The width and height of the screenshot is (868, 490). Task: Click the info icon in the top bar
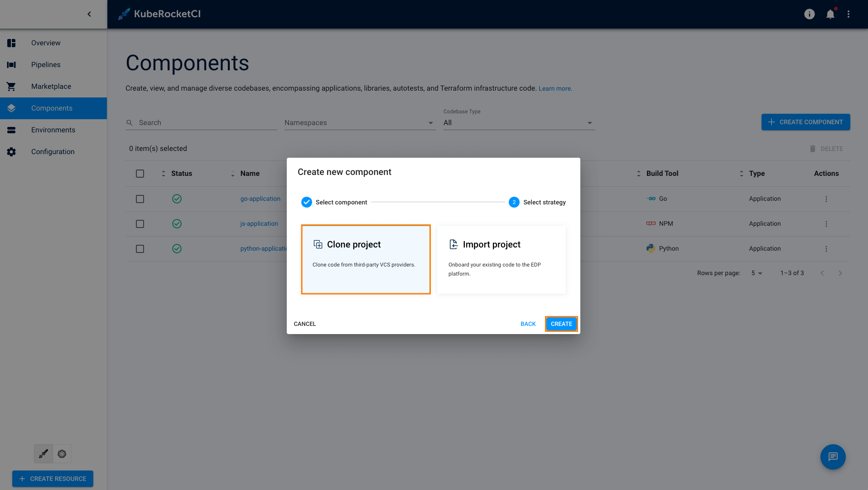tap(810, 14)
